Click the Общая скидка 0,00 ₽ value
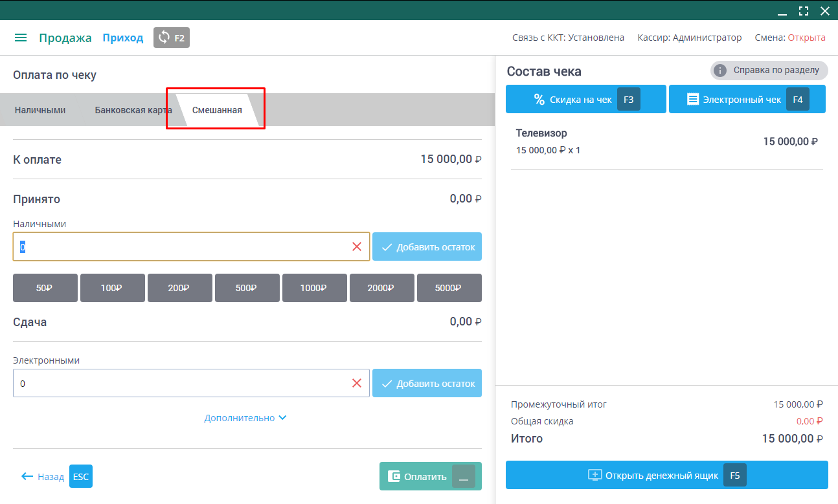Image resolution: width=838 pixels, height=504 pixels. click(x=810, y=421)
